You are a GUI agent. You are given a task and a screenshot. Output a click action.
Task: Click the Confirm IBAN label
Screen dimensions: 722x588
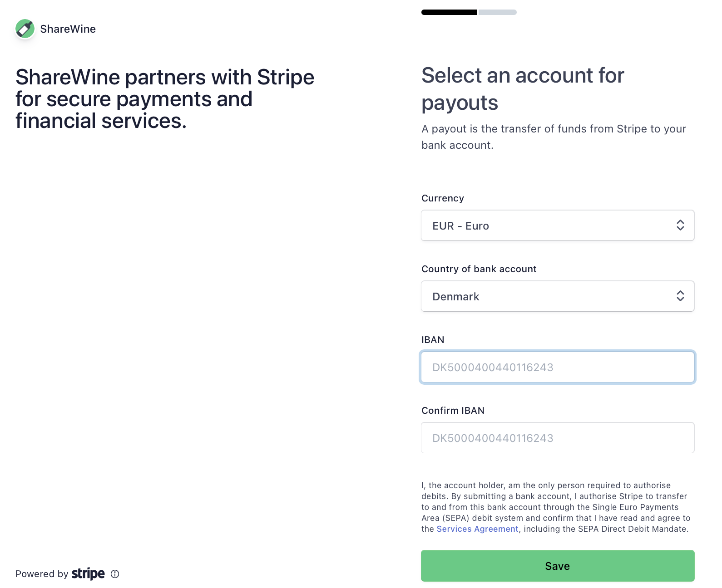[453, 411]
